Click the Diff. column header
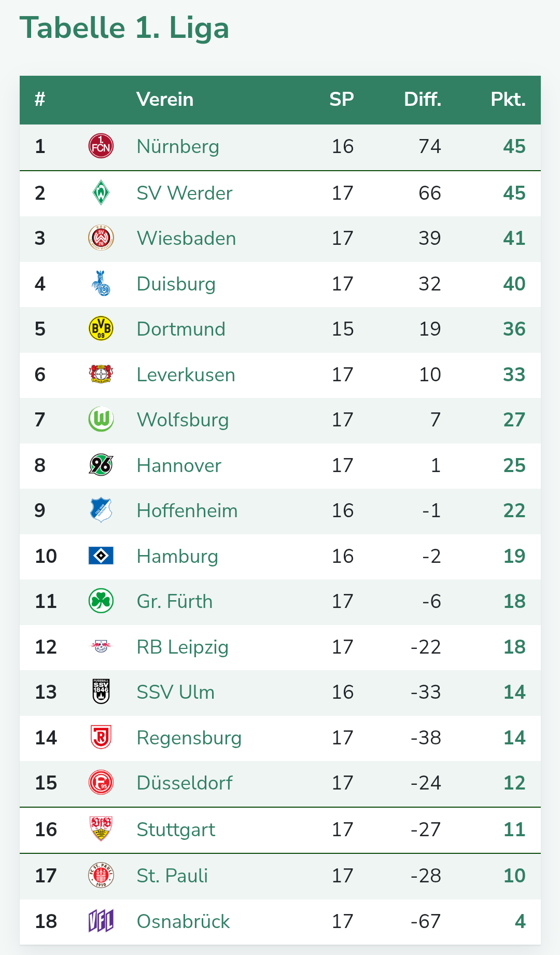This screenshot has height=955, width=560. pos(422,100)
